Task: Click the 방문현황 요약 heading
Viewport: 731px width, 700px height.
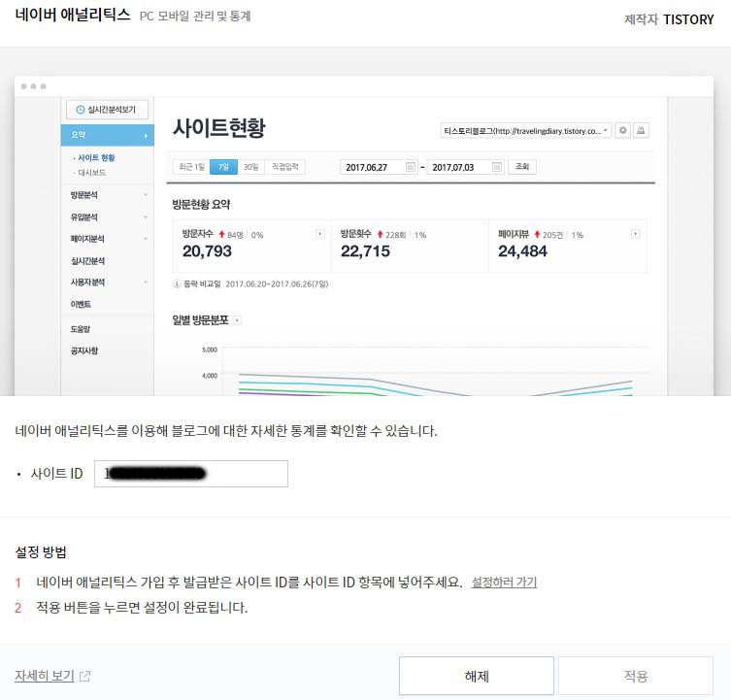Action: 201,204
